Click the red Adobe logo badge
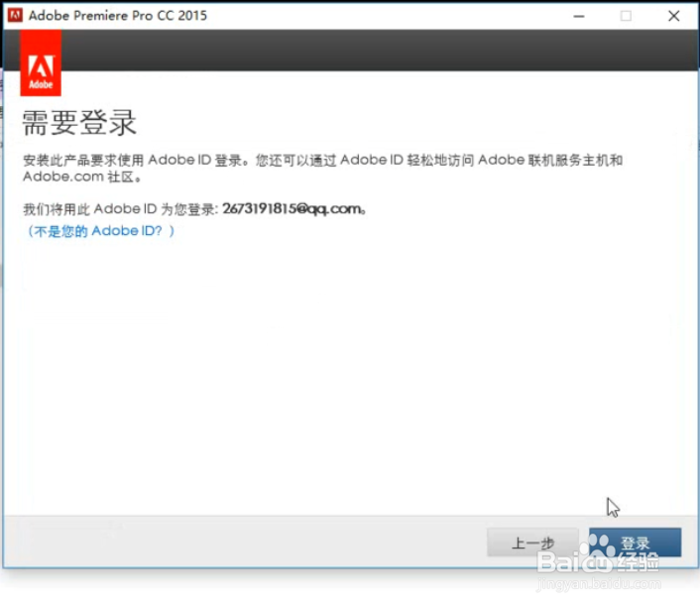This screenshot has height=608, width=700. [41, 62]
